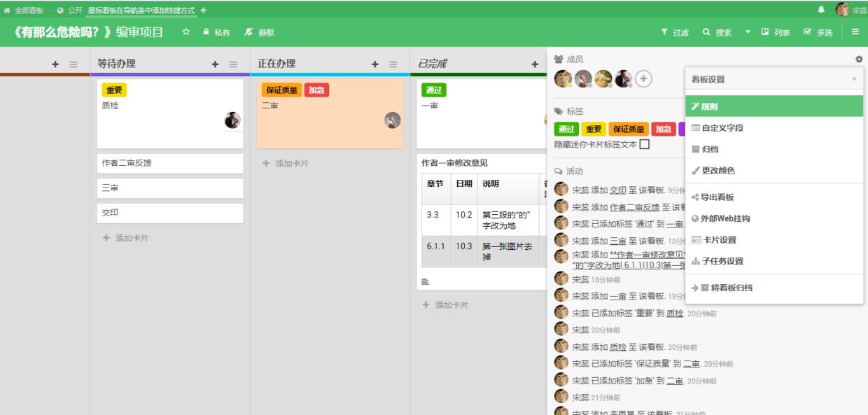Click 添加卡片 under 已完成 list

click(x=445, y=305)
